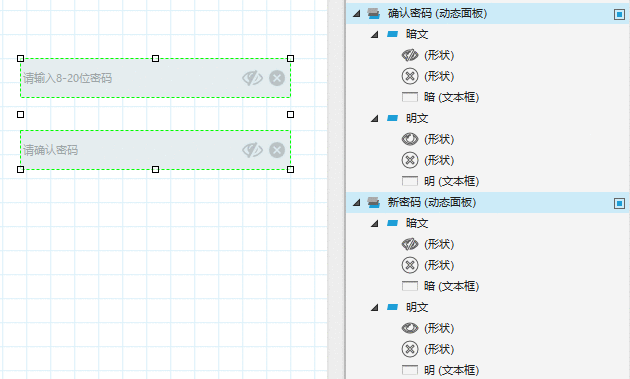Click clear X icon in 请确认密码 field
This screenshot has height=379, width=630.
click(x=277, y=150)
